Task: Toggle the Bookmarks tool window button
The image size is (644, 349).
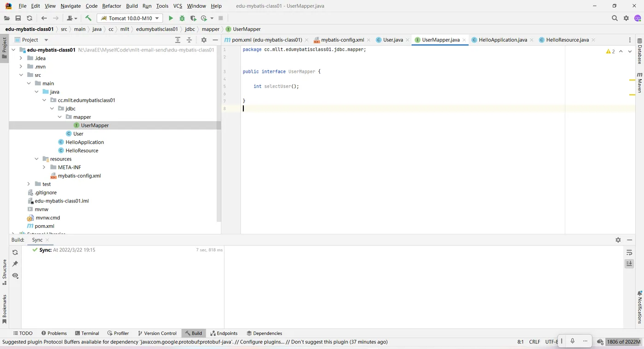Action: coord(5,309)
